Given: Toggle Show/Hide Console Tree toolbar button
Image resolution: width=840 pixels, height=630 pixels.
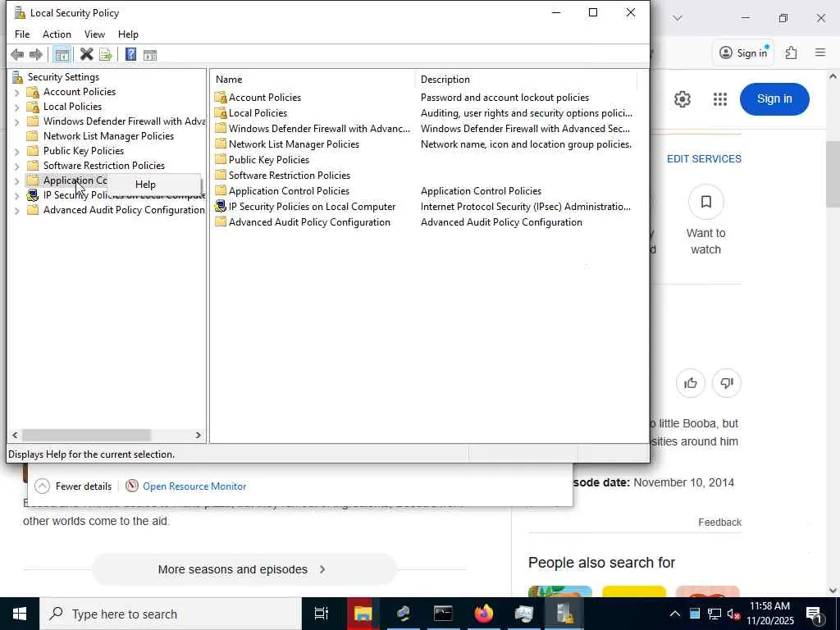Looking at the screenshot, I should point(62,54).
